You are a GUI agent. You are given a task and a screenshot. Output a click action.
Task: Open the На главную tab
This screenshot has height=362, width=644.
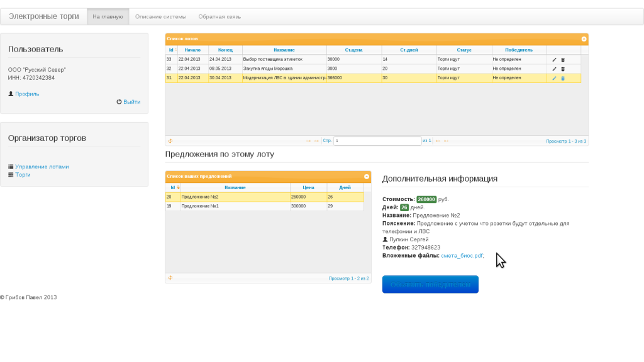pos(108,16)
